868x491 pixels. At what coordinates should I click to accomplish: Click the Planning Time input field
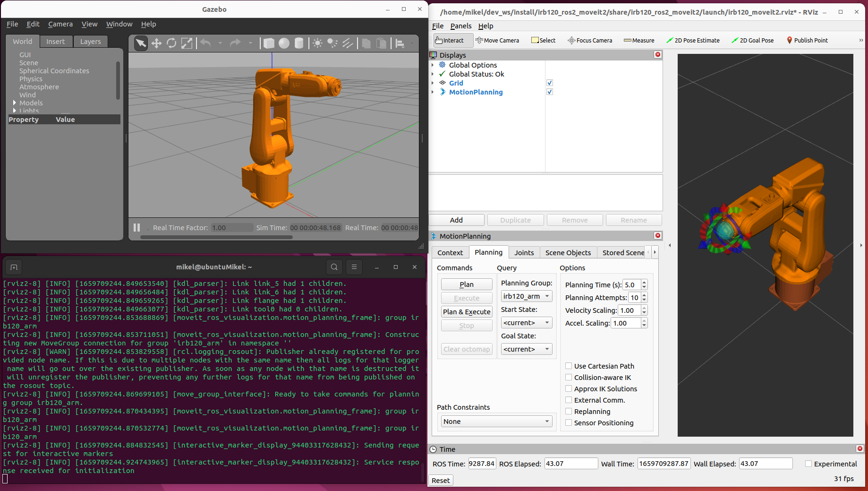tap(631, 285)
